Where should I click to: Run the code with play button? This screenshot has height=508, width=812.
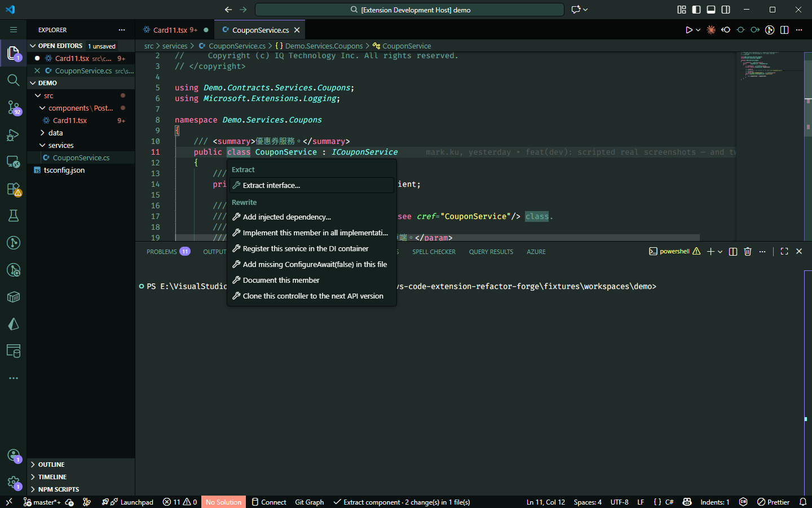click(689, 30)
